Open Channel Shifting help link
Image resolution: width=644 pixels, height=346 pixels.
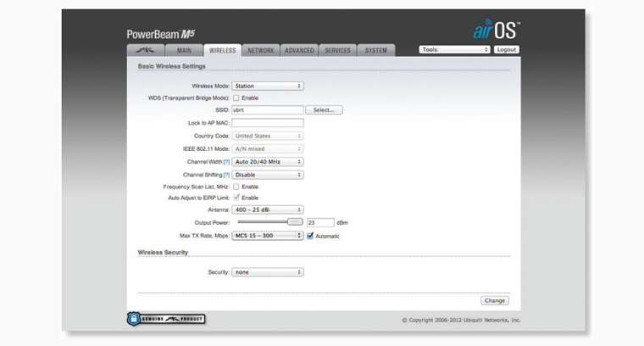pyautogui.click(x=226, y=175)
